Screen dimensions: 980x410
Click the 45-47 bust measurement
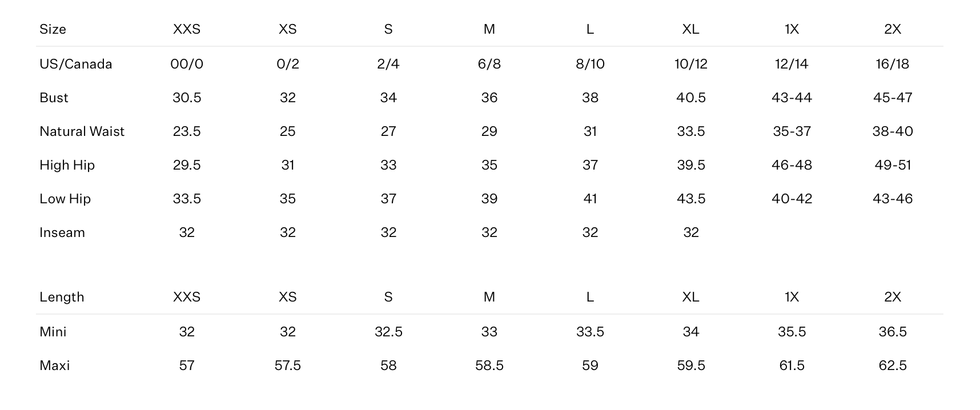pos(893,98)
